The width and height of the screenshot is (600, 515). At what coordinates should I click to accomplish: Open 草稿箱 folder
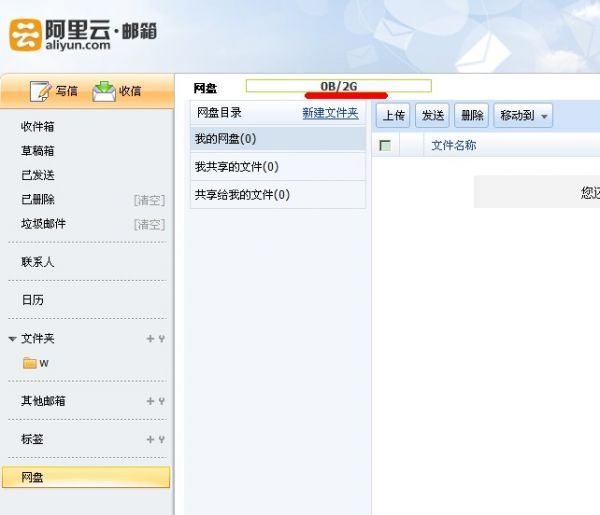click(x=38, y=151)
